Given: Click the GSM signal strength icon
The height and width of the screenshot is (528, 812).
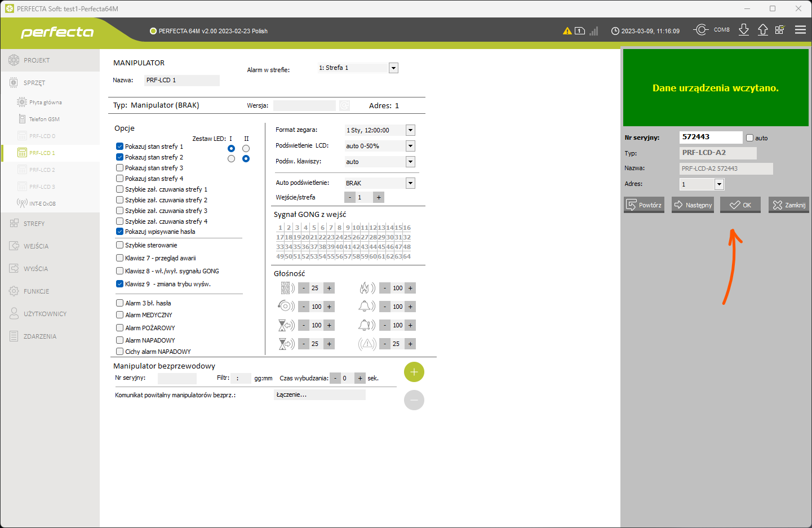Looking at the screenshot, I should 593,31.
